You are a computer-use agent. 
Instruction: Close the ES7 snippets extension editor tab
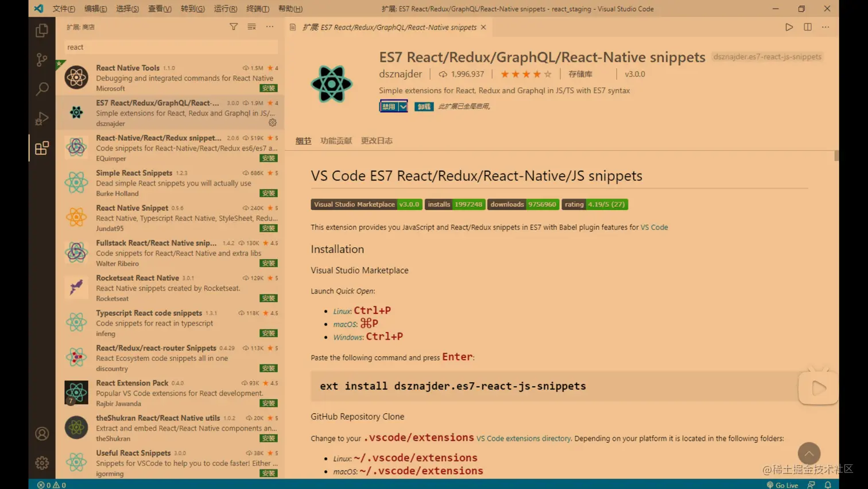tap(483, 27)
